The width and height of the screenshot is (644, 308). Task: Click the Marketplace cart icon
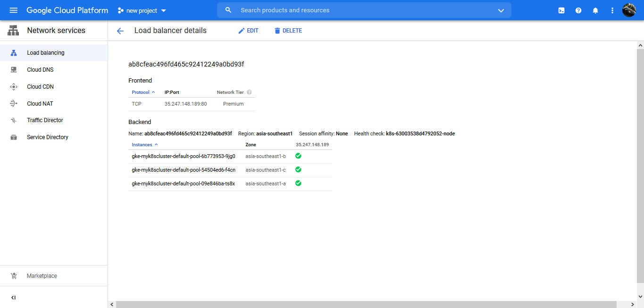(x=14, y=276)
